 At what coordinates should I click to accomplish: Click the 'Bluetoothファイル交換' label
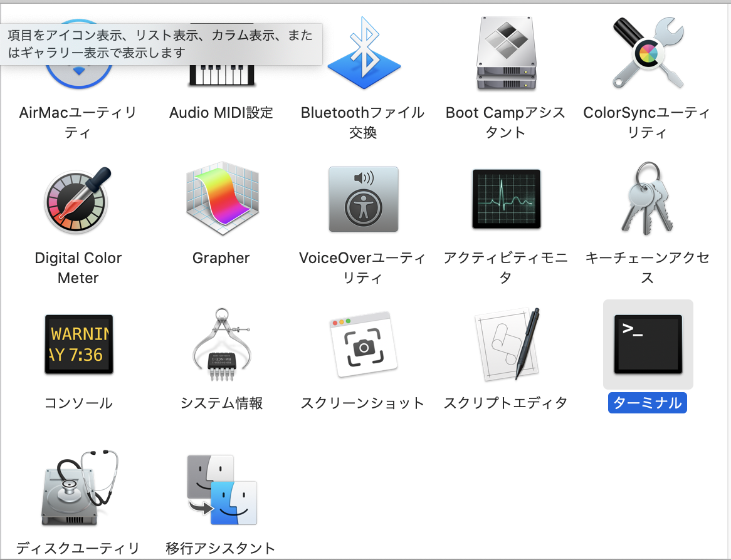coord(363,122)
